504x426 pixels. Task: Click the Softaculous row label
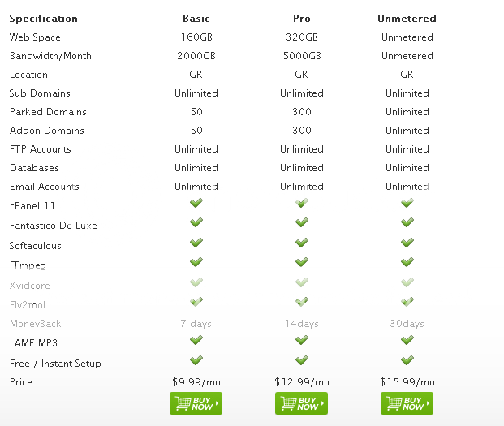point(35,246)
